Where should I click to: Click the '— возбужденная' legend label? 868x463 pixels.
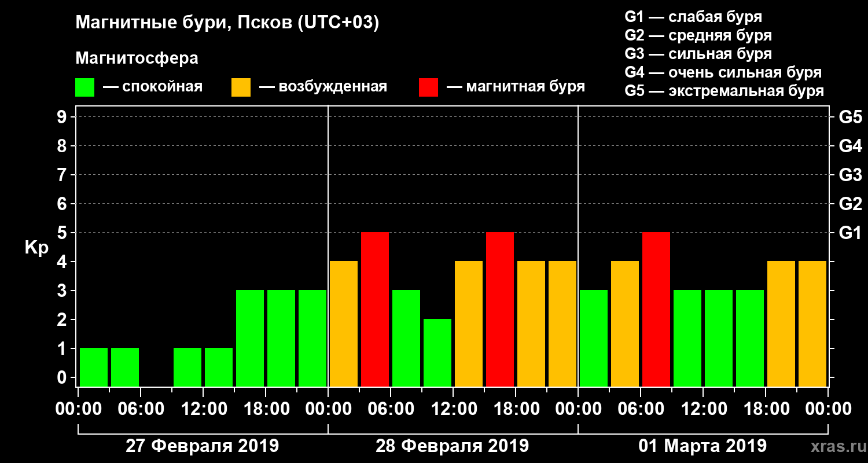tap(323, 87)
